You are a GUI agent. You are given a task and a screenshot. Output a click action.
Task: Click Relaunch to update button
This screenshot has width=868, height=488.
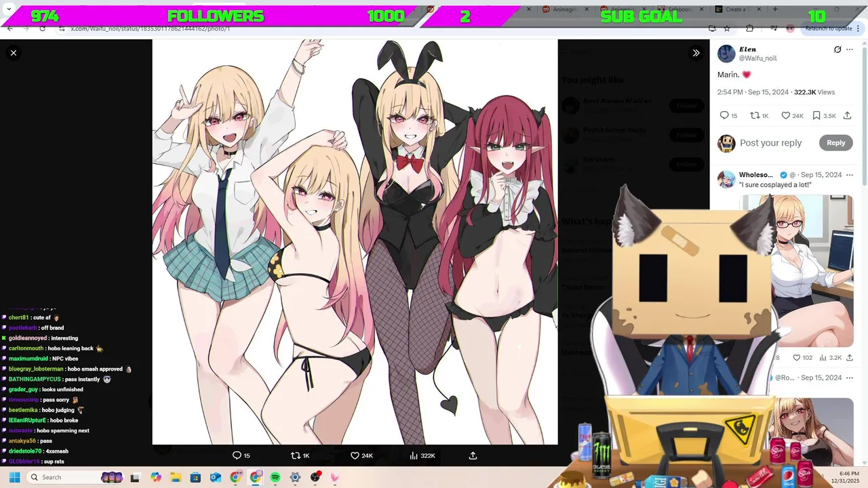pos(829,28)
